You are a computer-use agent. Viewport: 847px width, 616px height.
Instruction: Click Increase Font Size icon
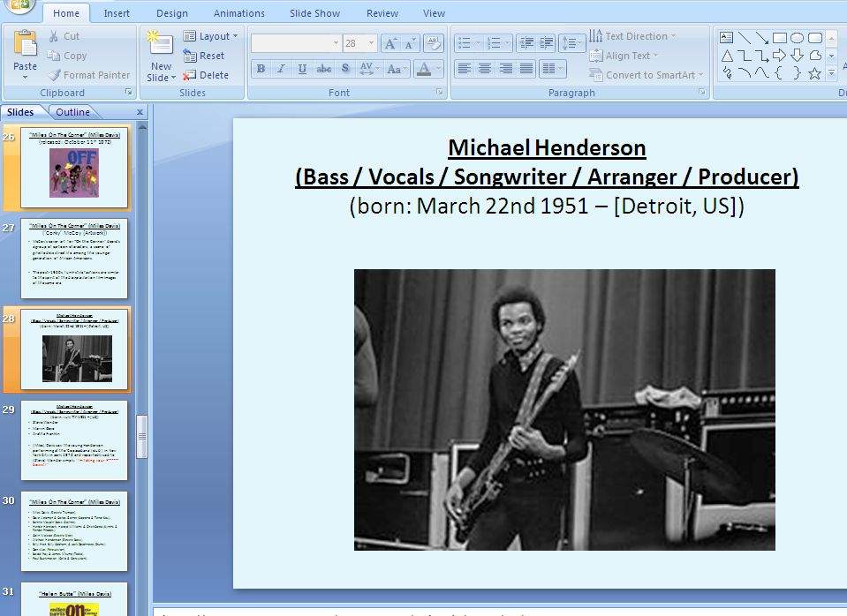[390, 43]
